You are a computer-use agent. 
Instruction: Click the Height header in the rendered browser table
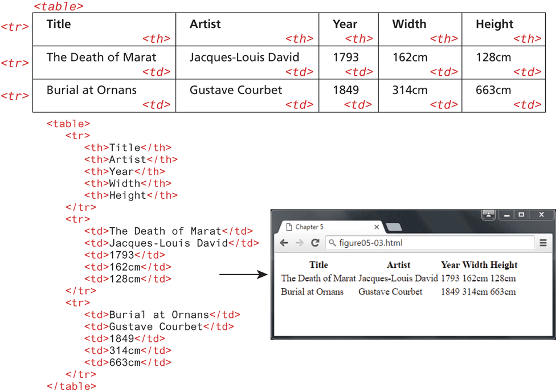pyautogui.click(x=504, y=265)
